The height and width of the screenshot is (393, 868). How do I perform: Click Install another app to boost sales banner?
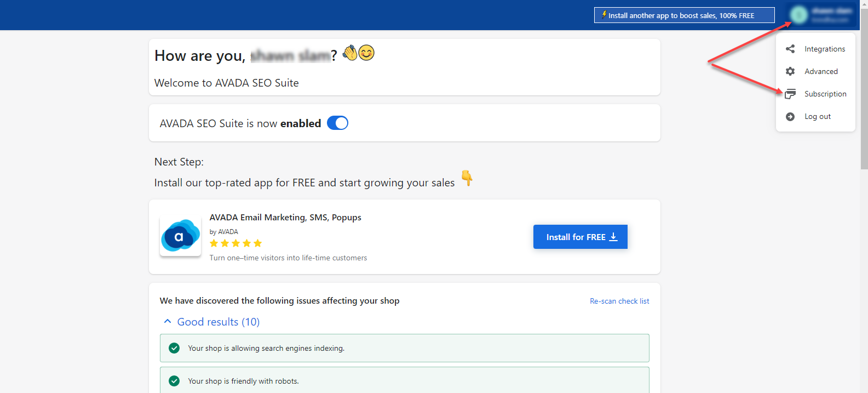click(x=684, y=15)
